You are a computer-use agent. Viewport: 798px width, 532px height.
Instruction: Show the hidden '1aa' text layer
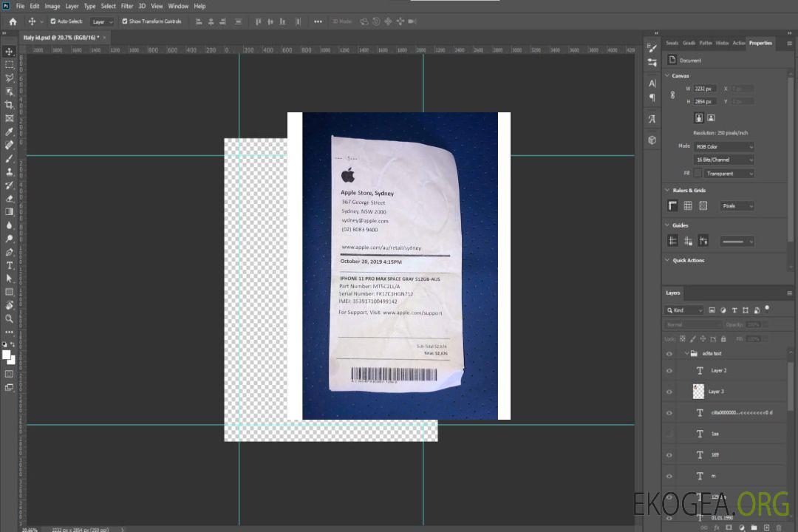[669, 434]
